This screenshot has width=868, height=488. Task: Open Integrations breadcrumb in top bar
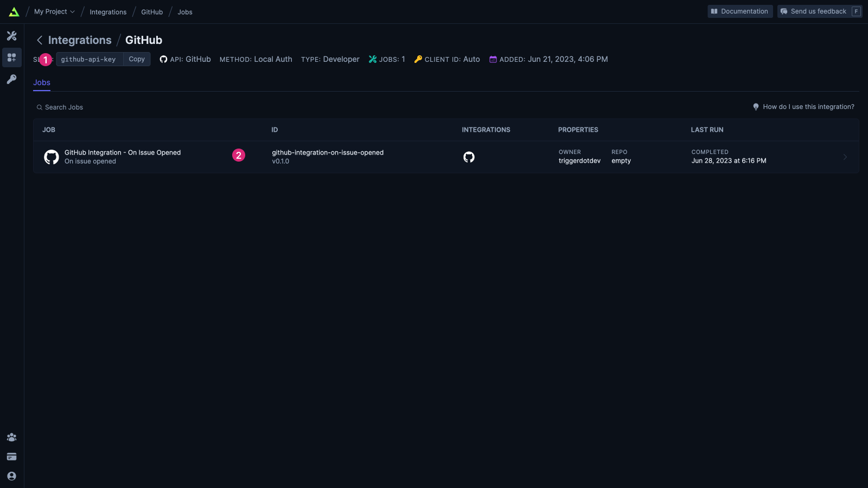point(108,12)
